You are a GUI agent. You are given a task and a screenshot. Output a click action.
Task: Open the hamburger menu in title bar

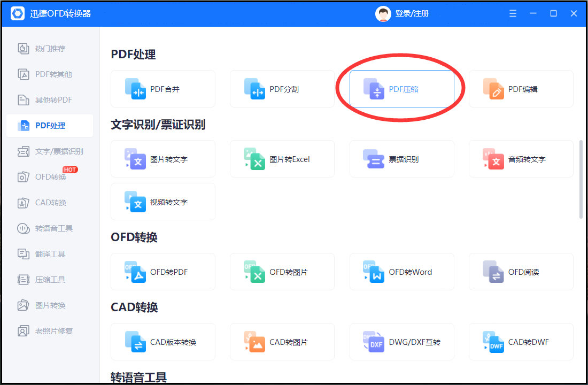coord(513,13)
